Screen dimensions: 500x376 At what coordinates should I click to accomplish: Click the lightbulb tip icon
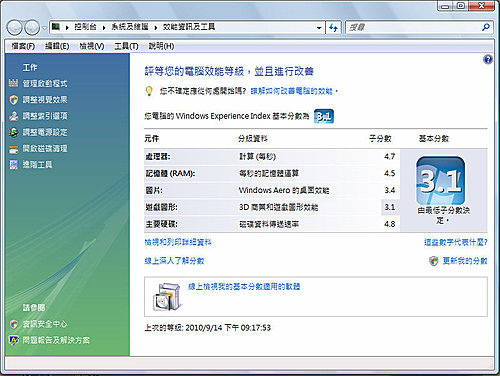coord(149,91)
